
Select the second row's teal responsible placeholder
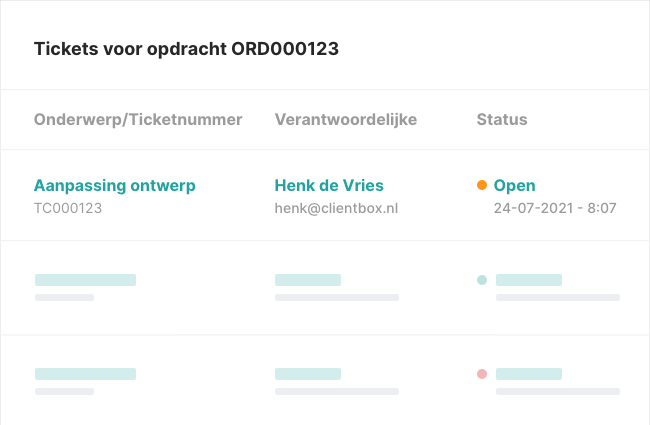pyautogui.click(x=308, y=280)
